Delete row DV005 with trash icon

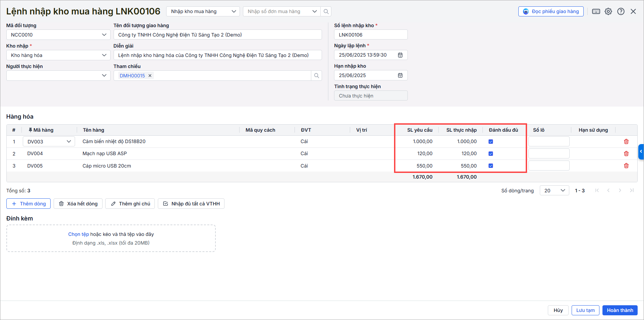pos(626,166)
